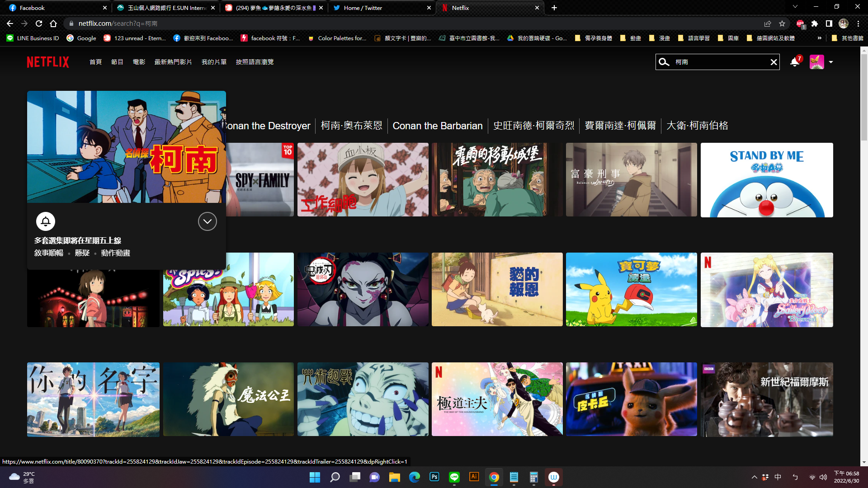Open the 動畫 bookmark folder
Image resolution: width=868 pixels, height=488 pixels.
coord(630,38)
